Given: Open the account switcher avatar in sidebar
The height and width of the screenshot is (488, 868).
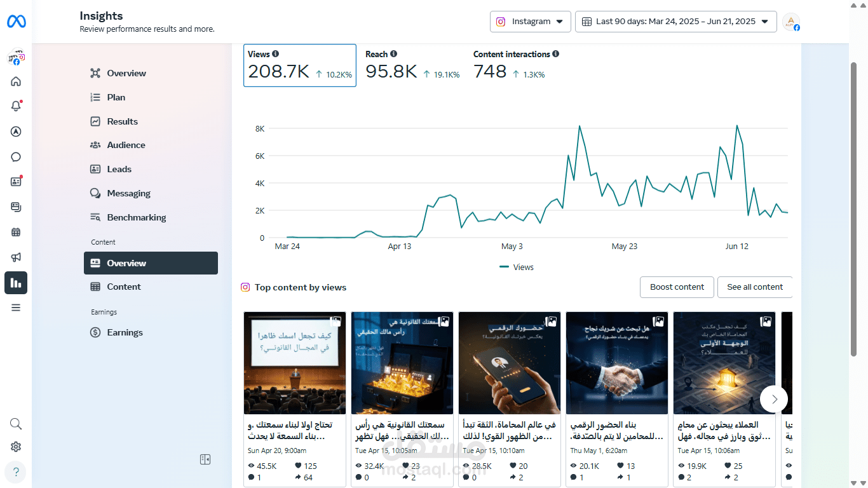Looking at the screenshot, I should (16, 58).
